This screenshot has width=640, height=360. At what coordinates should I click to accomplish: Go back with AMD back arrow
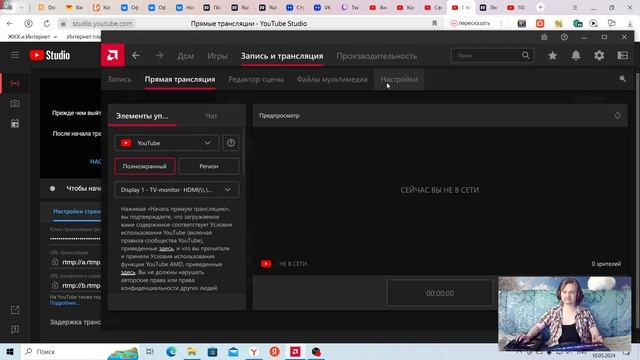click(x=136, y=56)
